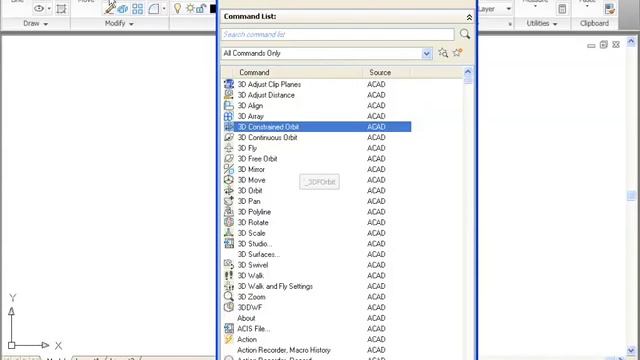Click the paste icon in the Clipboard panel
640x360 pixels.
(610, 9)
